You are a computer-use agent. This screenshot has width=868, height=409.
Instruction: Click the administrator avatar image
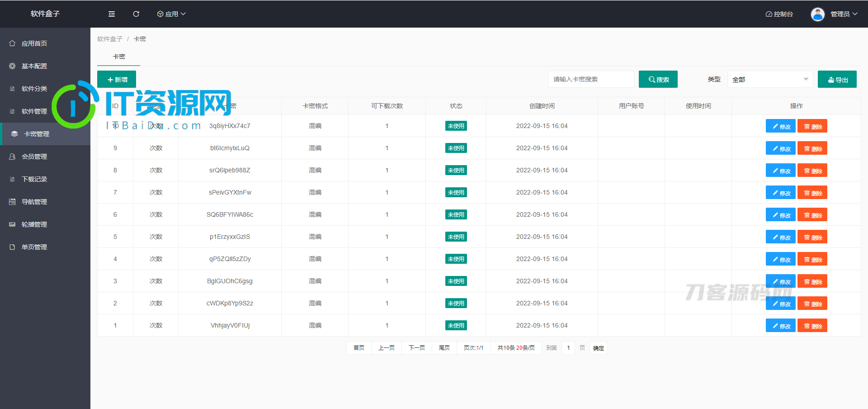(817, 14)
